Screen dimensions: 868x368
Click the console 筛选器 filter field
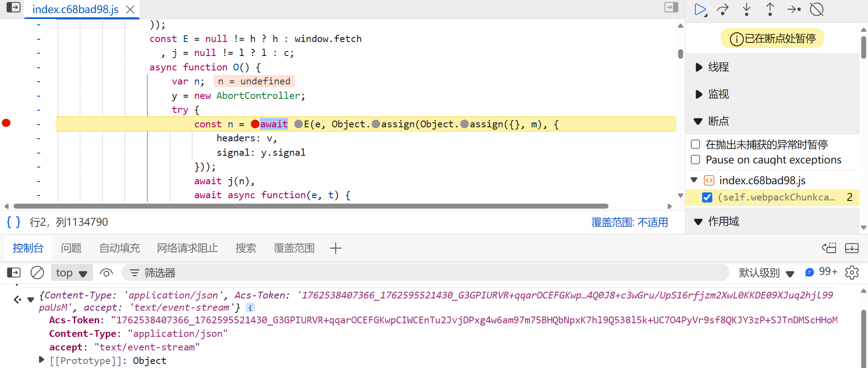coord(425,273)
